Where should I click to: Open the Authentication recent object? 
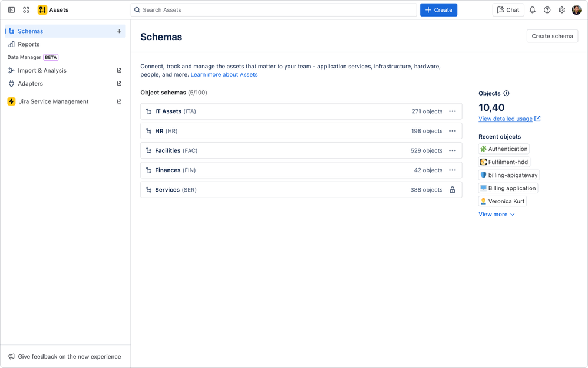[504, 149]
